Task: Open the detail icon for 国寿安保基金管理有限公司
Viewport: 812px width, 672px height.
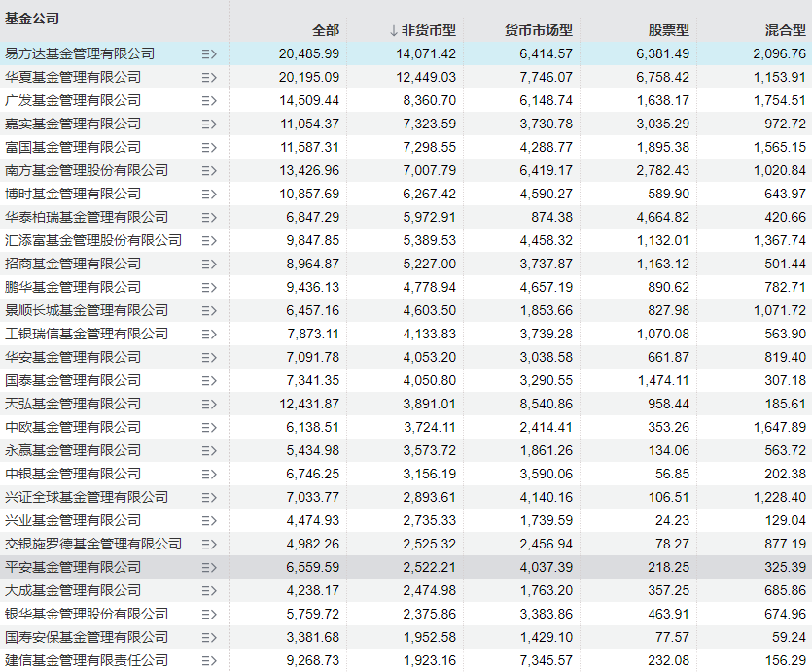Action: 209,638
